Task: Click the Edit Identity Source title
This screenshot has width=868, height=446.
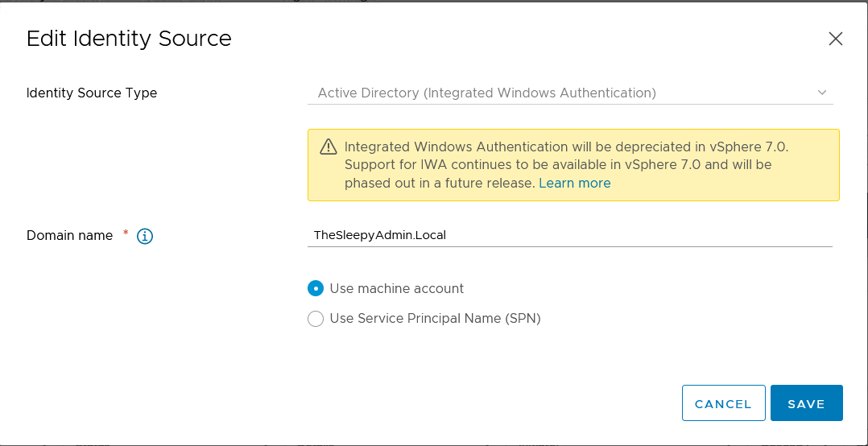Action: pos(129,39)
